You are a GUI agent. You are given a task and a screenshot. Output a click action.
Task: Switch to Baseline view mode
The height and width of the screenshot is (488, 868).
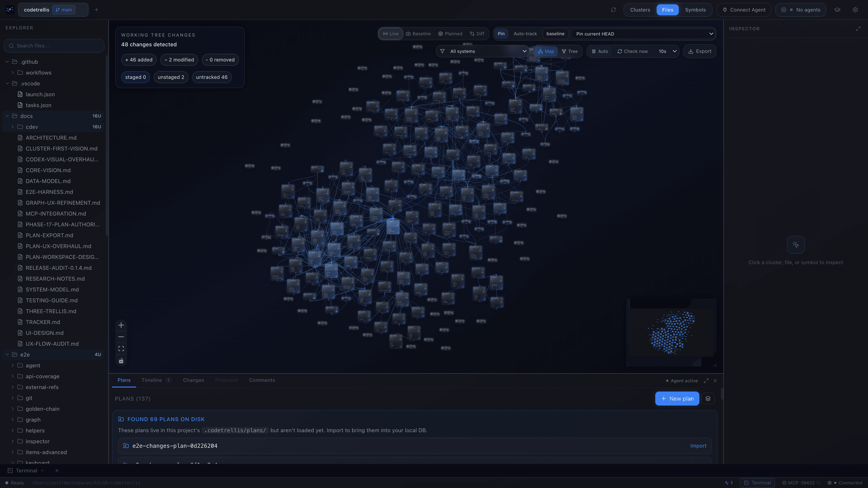(418, 34)
